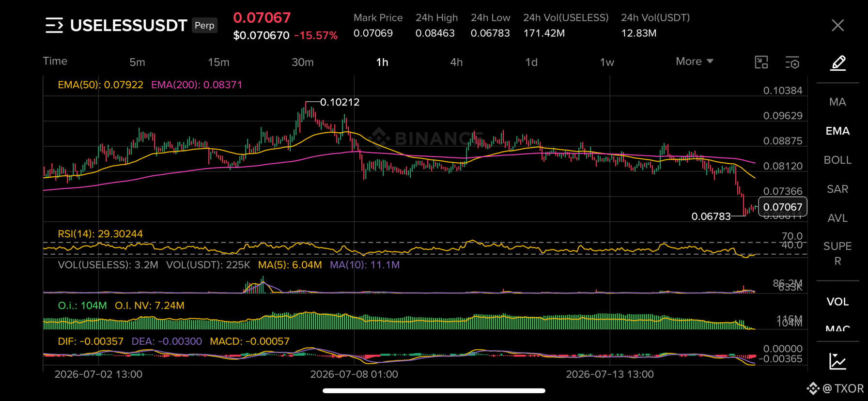This screenshot has height=401, width=868.
Task: Close the full-screen chart view
Action: pyautogui.click(x=837, y=25)
